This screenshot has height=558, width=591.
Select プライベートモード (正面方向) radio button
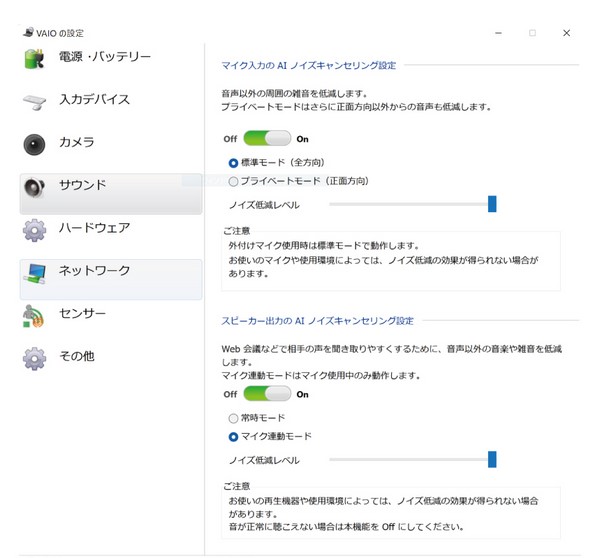pyautogui.click(x=233, y=182)
